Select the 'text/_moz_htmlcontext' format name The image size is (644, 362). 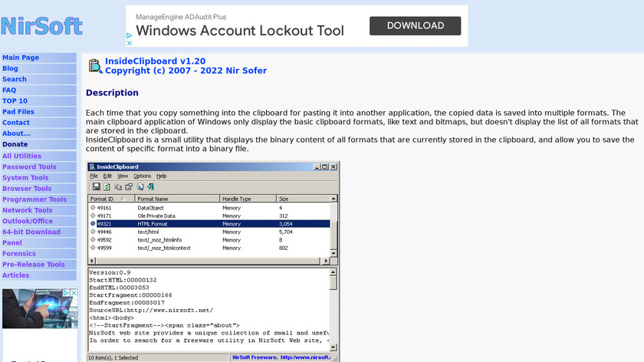click(x=164, y=248)
